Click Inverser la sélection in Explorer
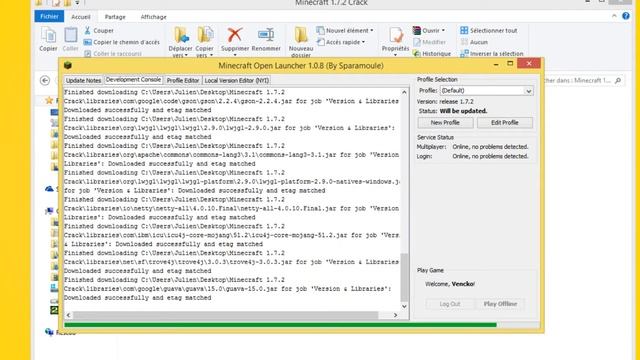 pos(492,53)
